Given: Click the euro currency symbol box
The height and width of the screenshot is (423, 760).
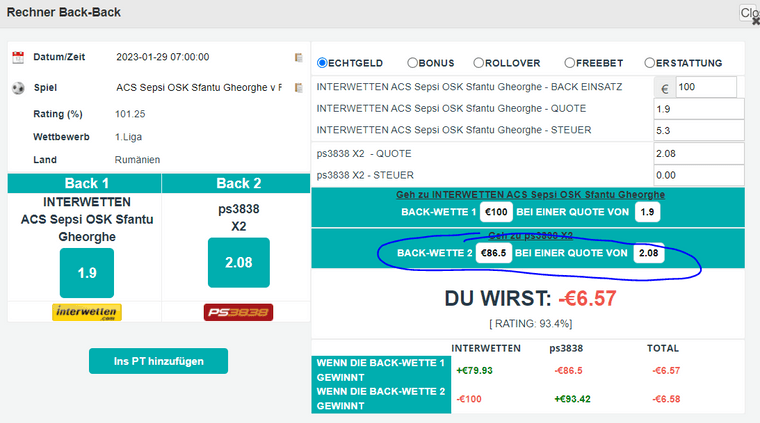Looking at the screenshot, I should point(665,87).
